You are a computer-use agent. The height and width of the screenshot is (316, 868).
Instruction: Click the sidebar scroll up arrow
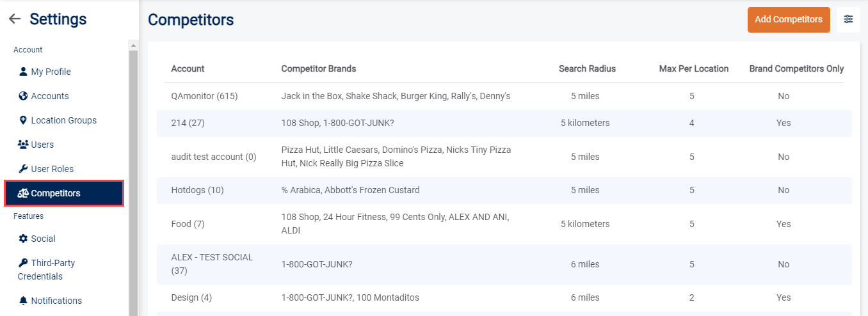click(133, 45)
